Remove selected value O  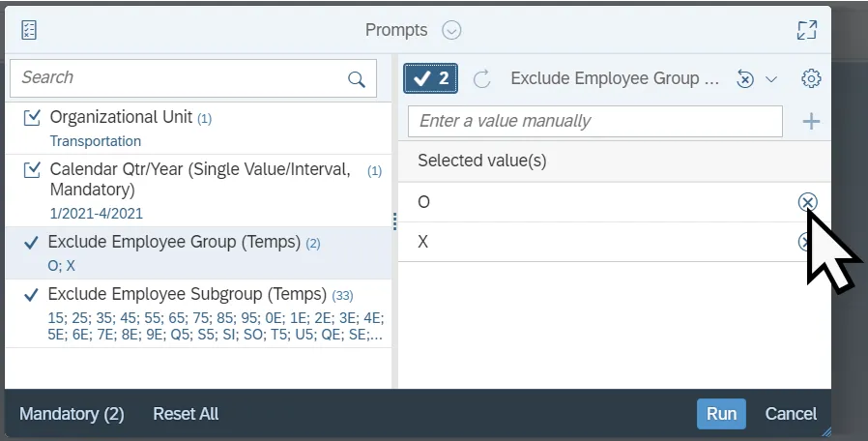click(x=807, y=201)
